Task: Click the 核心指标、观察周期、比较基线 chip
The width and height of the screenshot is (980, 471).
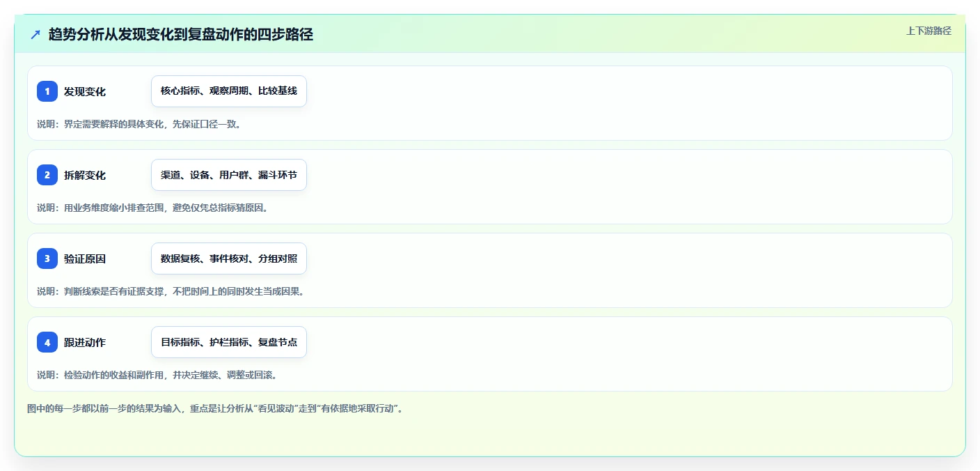Action: coord(229,91)
